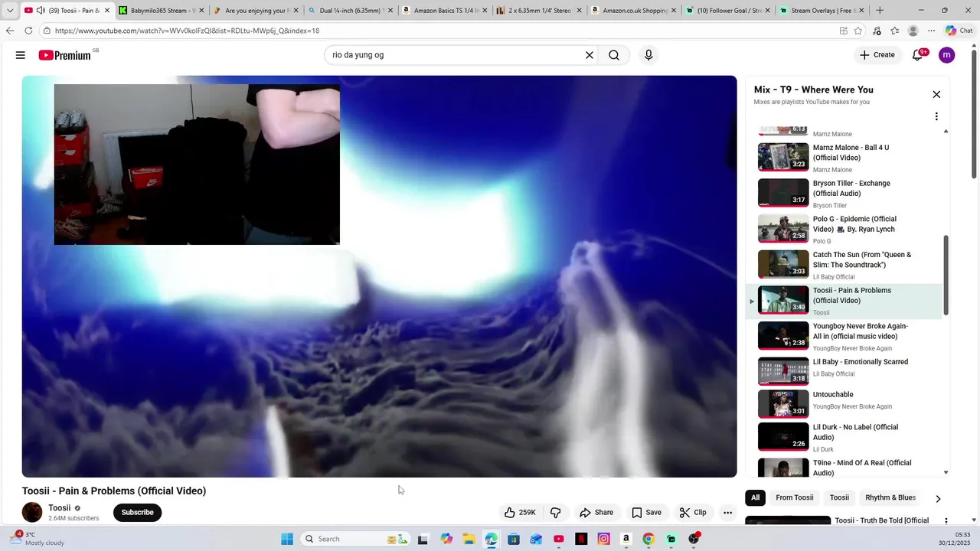Image resolution: width=980 pixels, height=551 pixels.
Task: Click the playlist panel scrollbar
Action: (946, 275)
